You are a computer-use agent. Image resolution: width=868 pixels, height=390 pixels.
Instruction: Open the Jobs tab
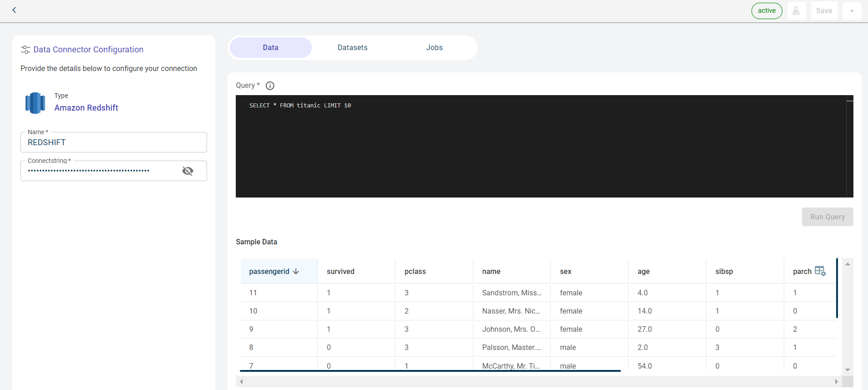[x=434, y=48]
